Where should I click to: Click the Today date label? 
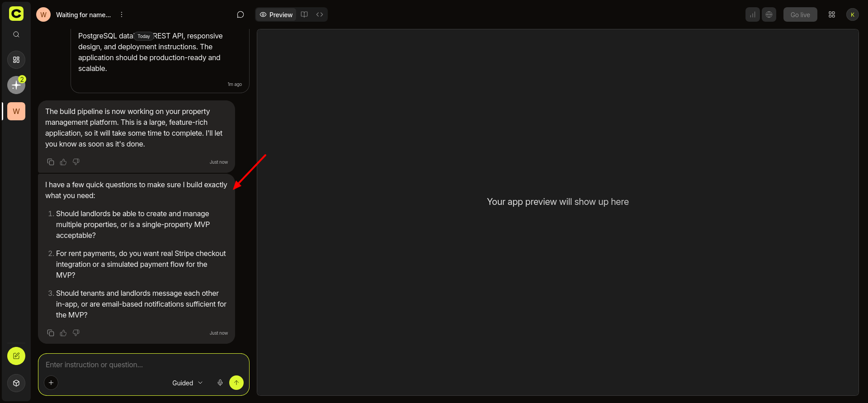click(144, 36)
